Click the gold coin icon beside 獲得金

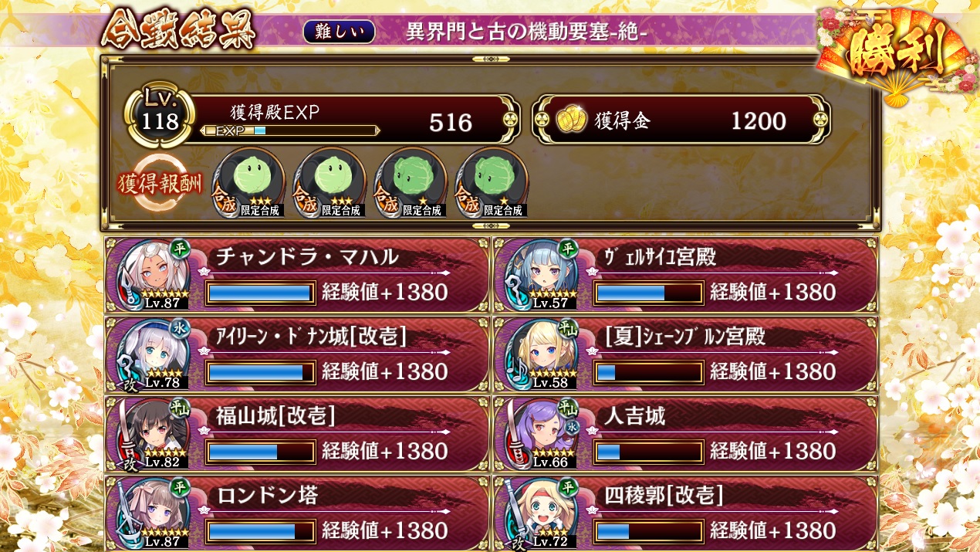point(572,120)
